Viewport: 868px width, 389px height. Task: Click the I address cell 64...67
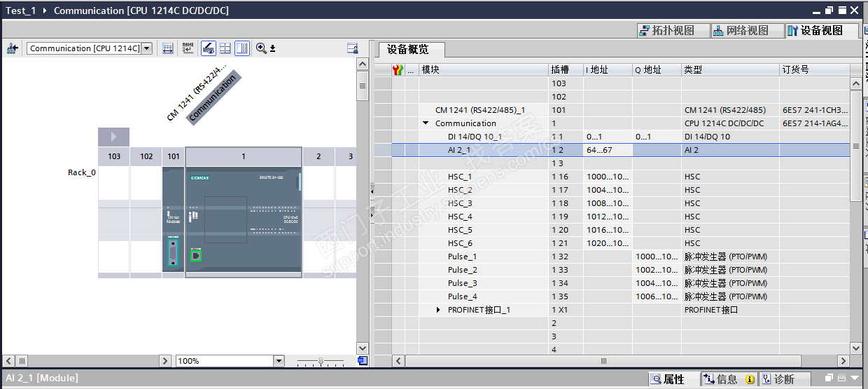608,150
